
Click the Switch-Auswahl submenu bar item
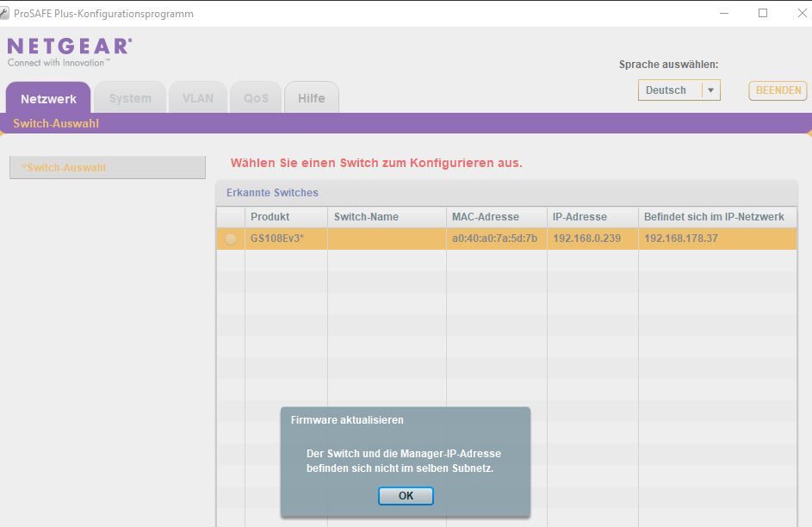click(56, 124)
